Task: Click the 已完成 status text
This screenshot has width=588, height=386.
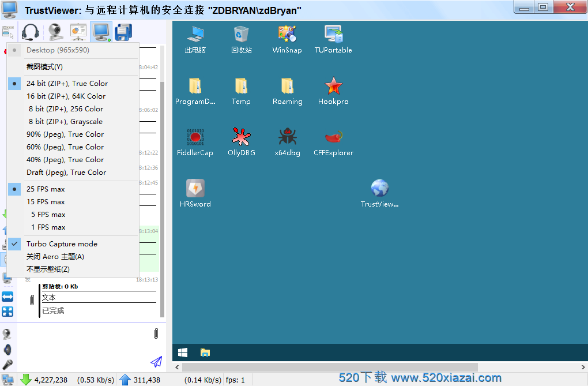Action: pyautogui.click(x=53, y=311)
